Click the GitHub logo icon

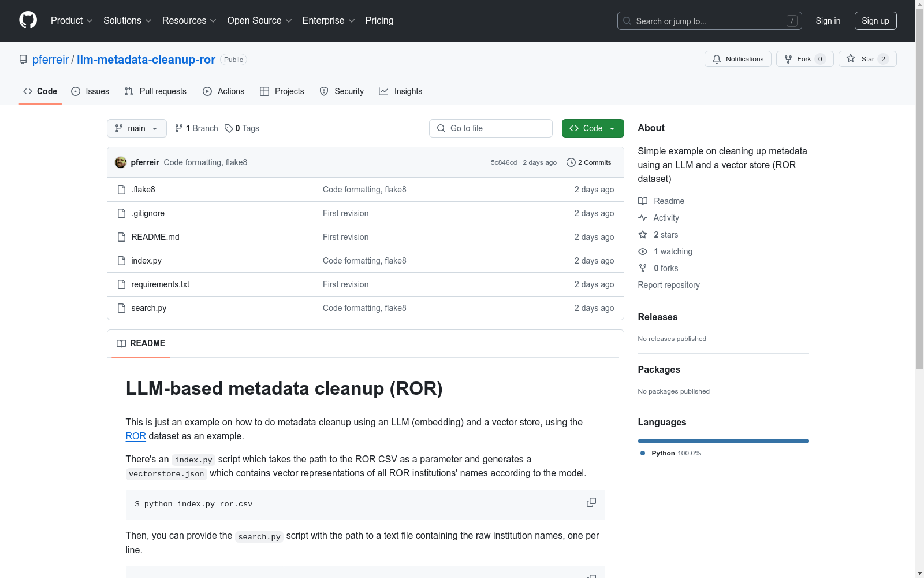(28, 20)
